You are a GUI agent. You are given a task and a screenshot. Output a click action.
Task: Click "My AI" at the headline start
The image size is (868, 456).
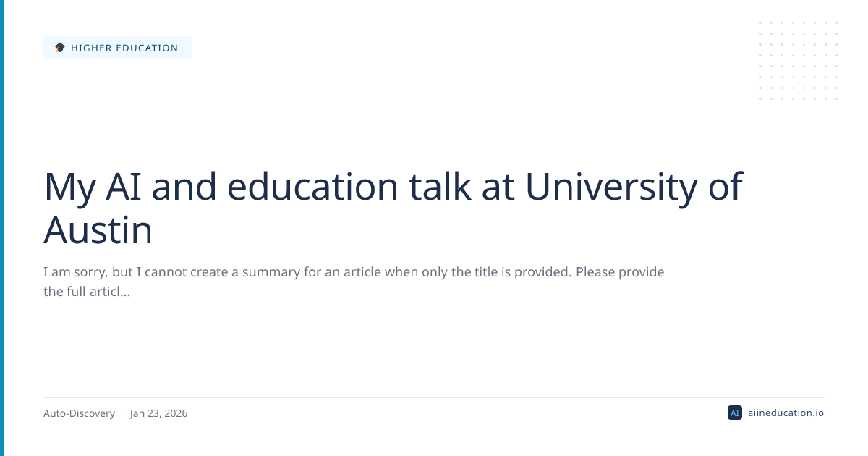[x=93, y=186]
